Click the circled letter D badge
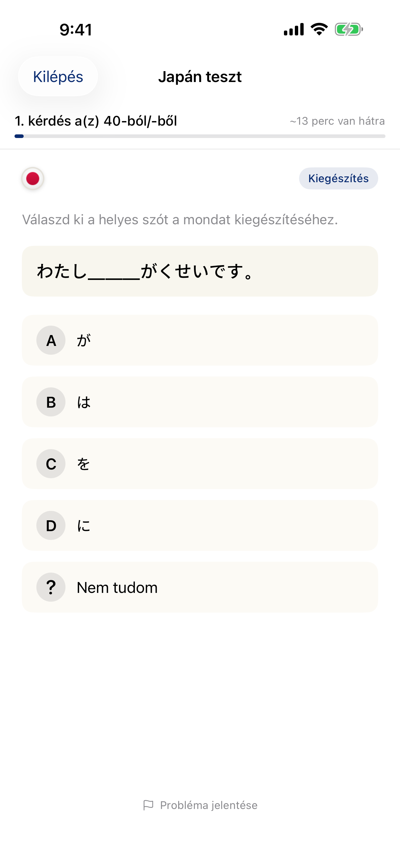 click(51, 526)
